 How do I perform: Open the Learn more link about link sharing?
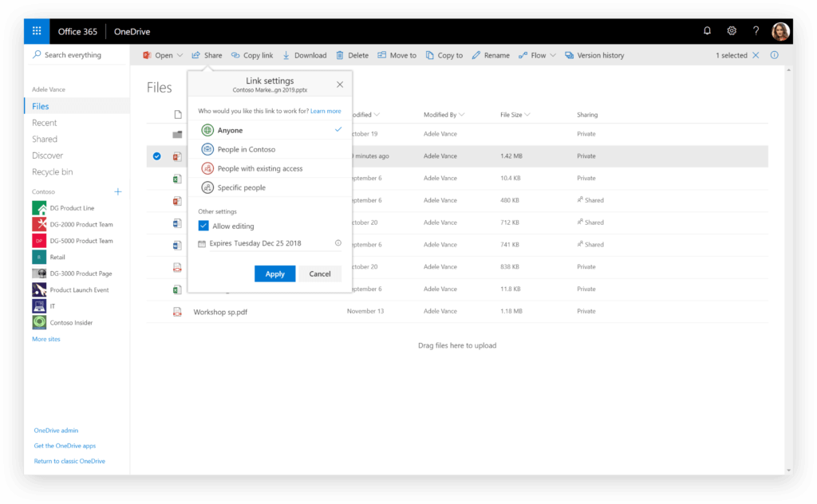click(x=326, y=111)
